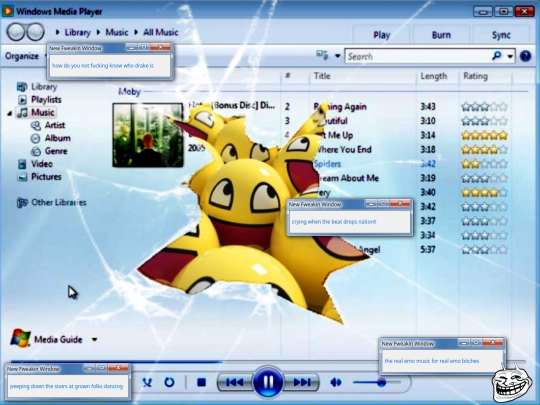Click in the Search field
Screen dimensions: 540x405
point(418,56)
